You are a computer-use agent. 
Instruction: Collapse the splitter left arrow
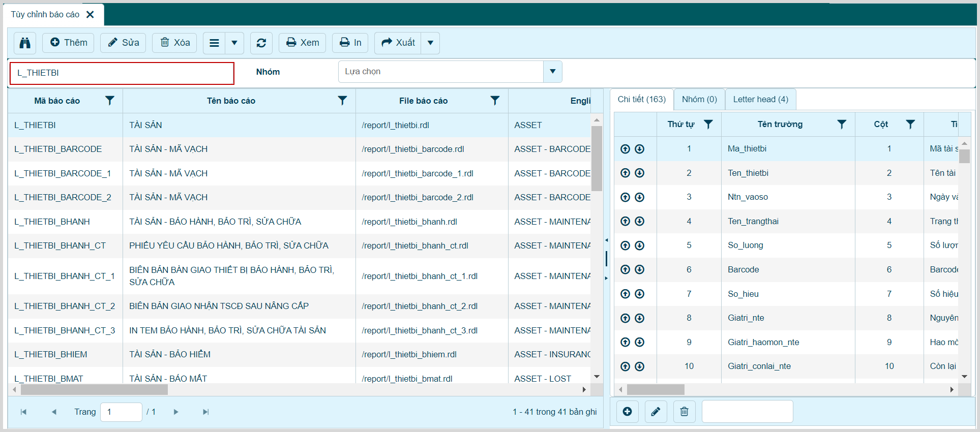pyautogui.click(x=606, y=240)
